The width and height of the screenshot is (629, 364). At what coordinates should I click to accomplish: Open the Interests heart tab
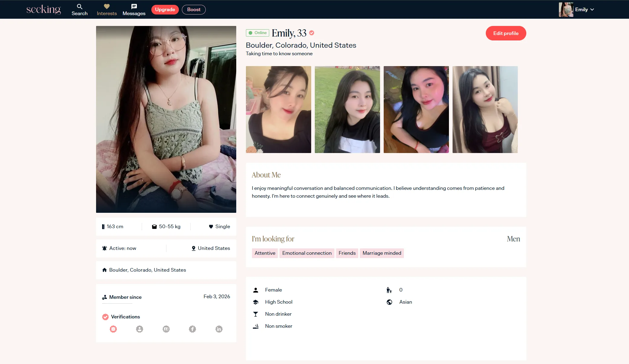point(107,10)
